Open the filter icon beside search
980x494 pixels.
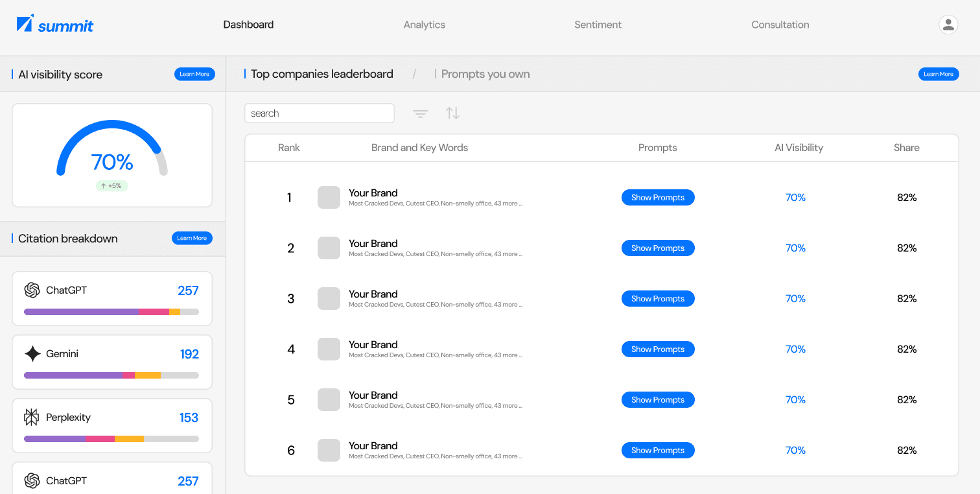point(420,113)
